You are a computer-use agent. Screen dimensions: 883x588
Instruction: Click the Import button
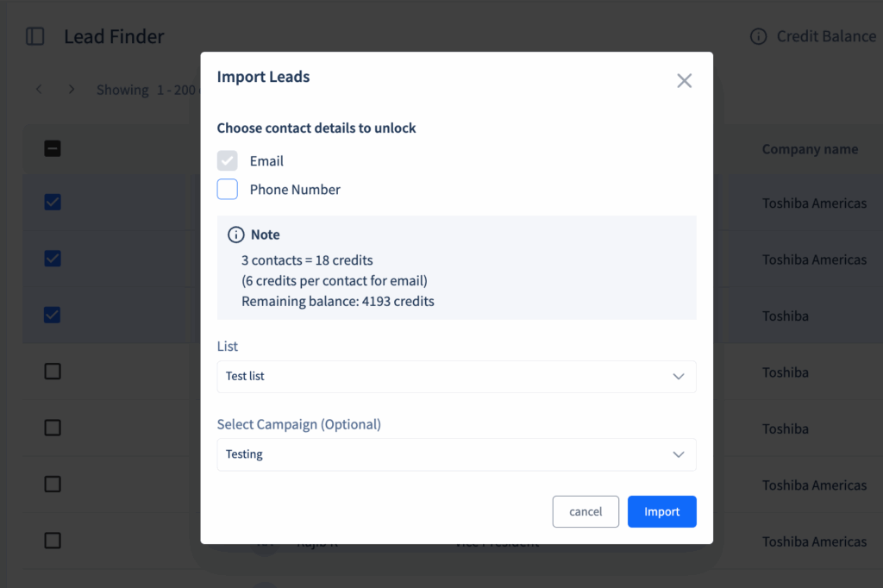coord(661,511)
